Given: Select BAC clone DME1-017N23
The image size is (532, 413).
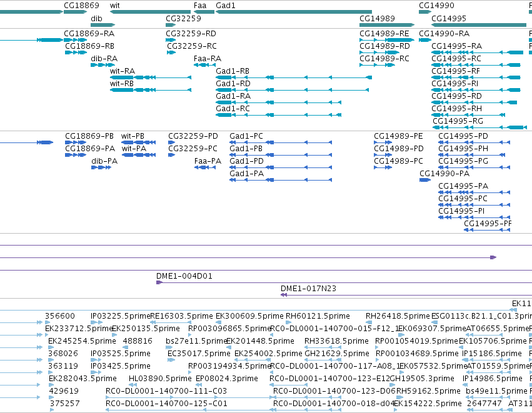Looking at the screenshot, I should point(308,289).
